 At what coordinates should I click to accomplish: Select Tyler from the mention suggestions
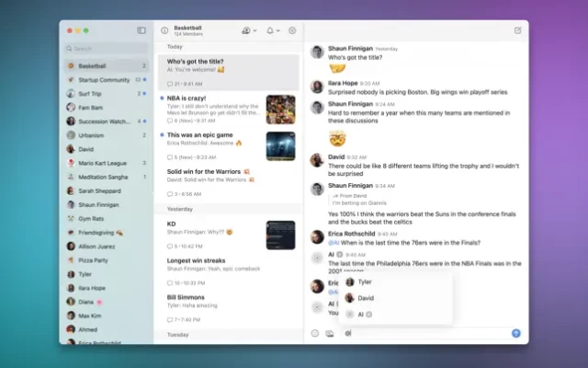point(364,282)
